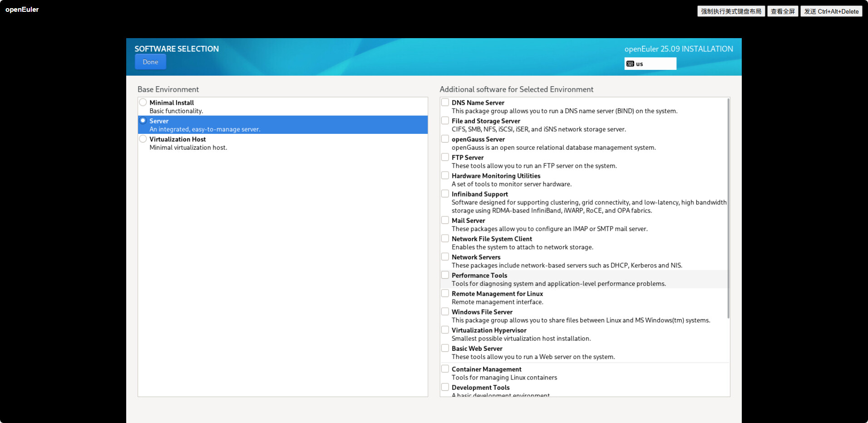Click the keyboard layout icon beside us
This screenshot has height=423, width=868.
tap(630, 64)
